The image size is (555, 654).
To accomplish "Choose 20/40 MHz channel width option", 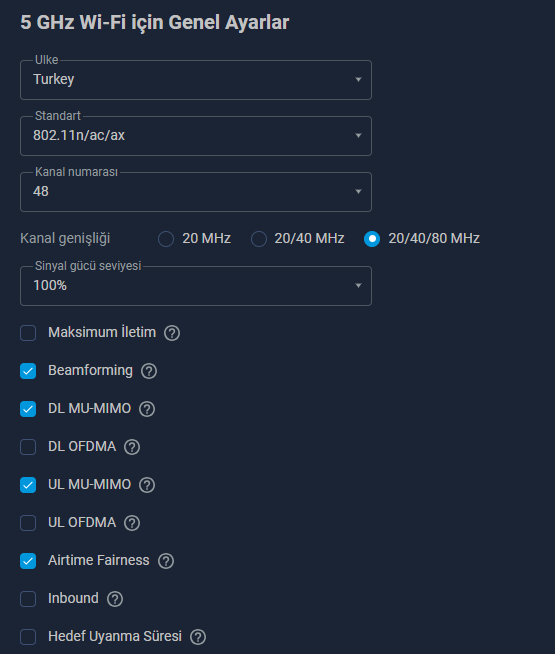I will coord(259,239).
